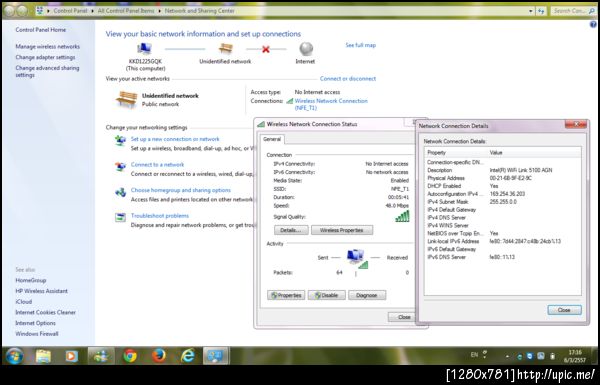Click the Troubleshoot problems icon
The height and width of the screenshot is (385, 600).
point(121,217)
